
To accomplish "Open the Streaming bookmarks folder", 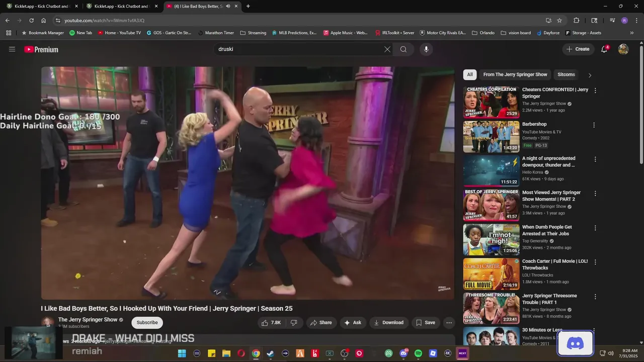I will pos(253,33).
